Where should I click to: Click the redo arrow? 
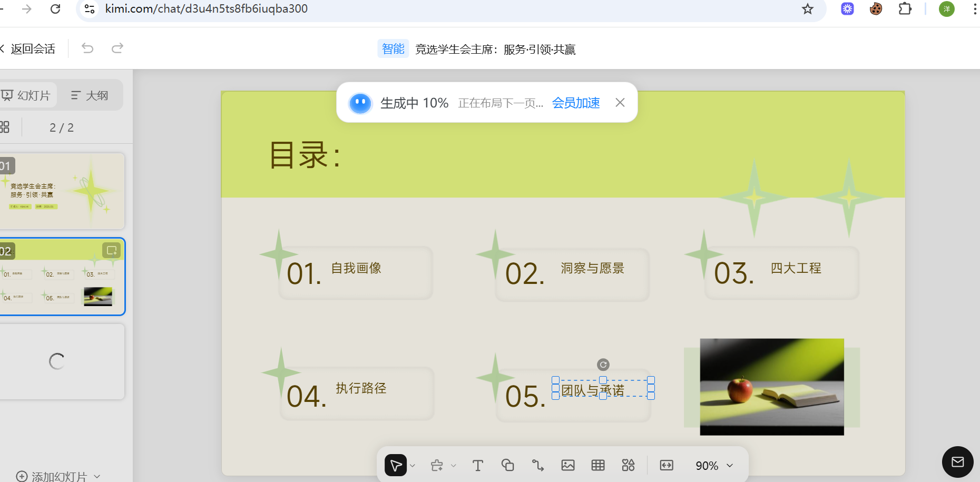[x=117, y=48]
